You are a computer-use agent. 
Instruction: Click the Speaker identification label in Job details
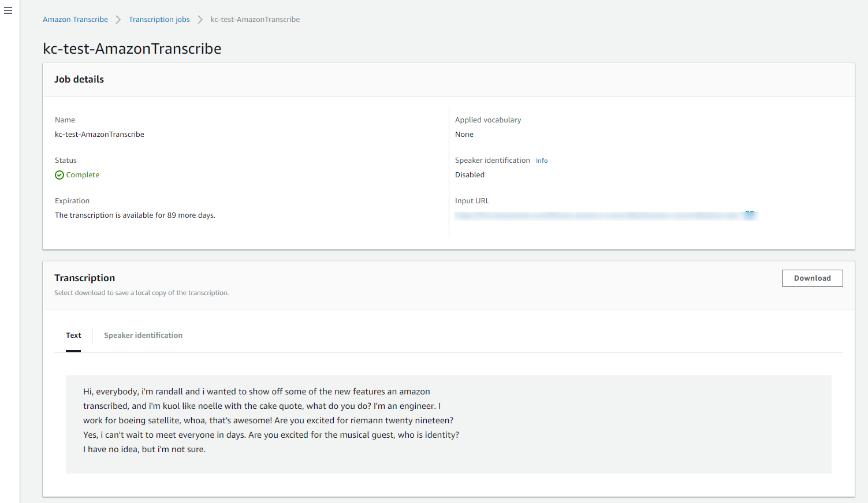(x=493, y=161)
